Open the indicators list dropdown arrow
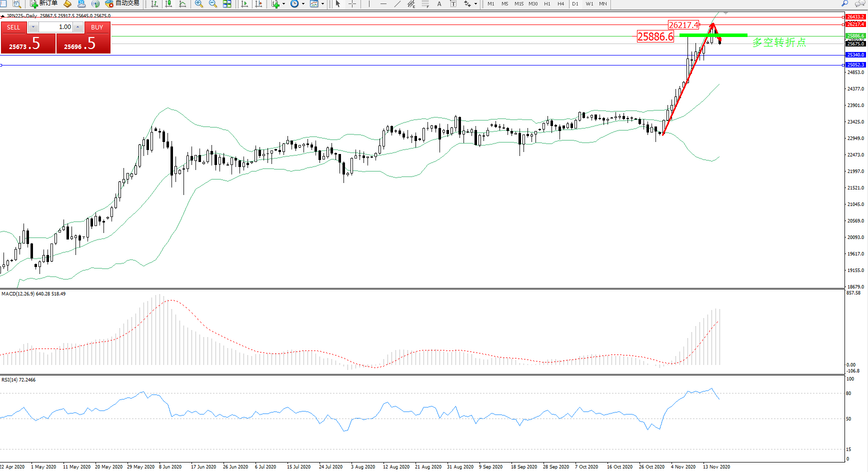The width and height of the screenshot is (868, 472). [x=283, y=4]
